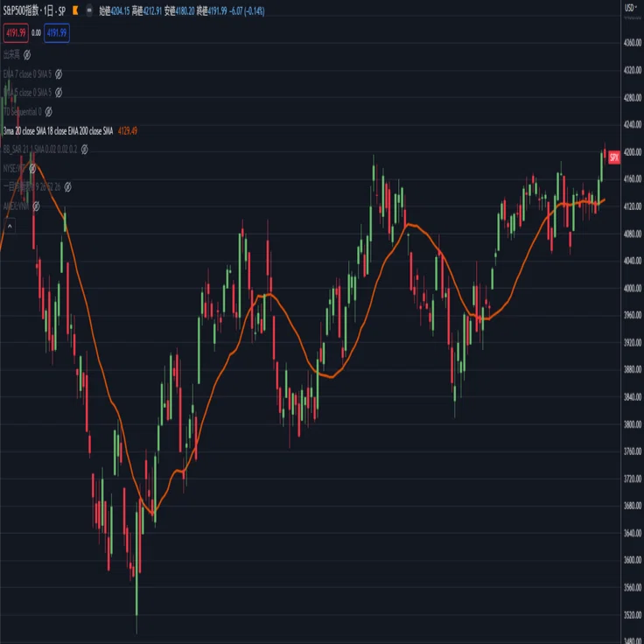Click the TD Sequential 0 indicator name
This screenshot has height=644, width=644.
tap(22, 111)
